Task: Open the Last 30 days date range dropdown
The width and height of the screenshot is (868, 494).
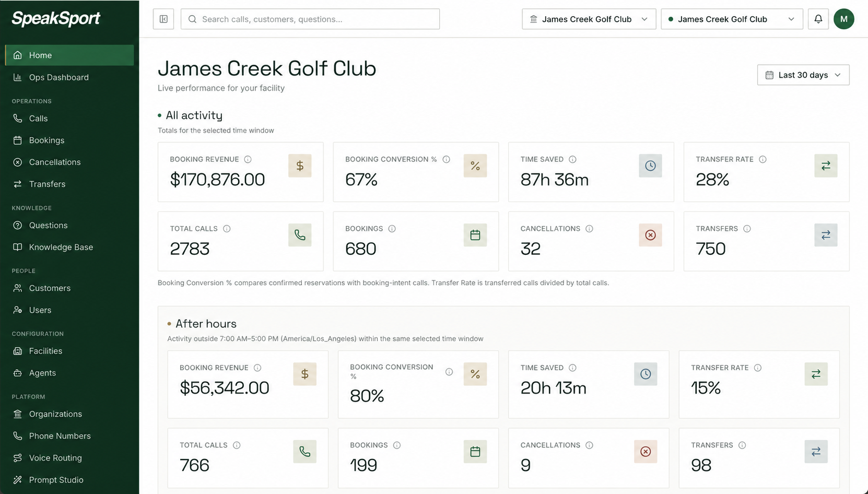Action: click(x=803, y=75)
